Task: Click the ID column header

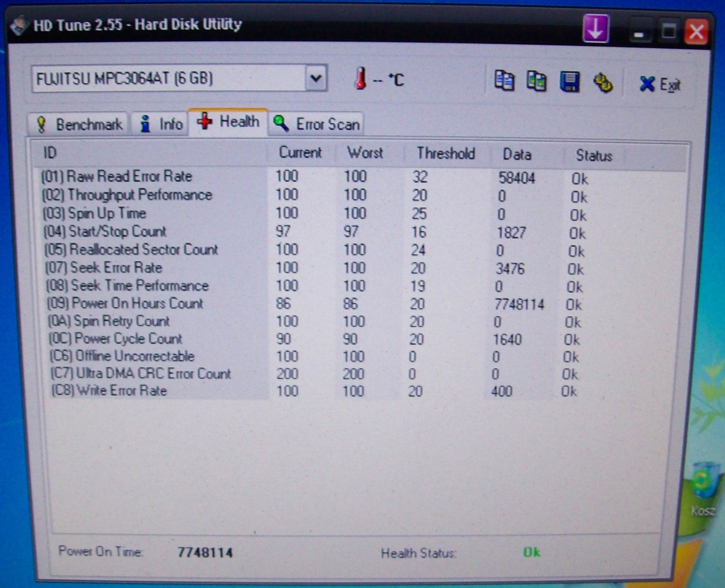Action: pos(50,153)
